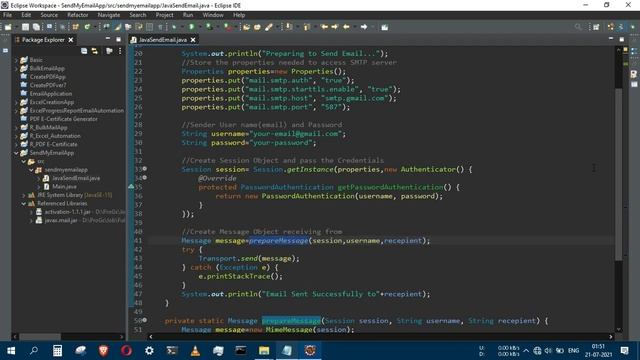The width and height of the screenshot is (640, 360).
Task: Toggle Block Selection Mode toolbar button
Action: [x=149, y=27]
